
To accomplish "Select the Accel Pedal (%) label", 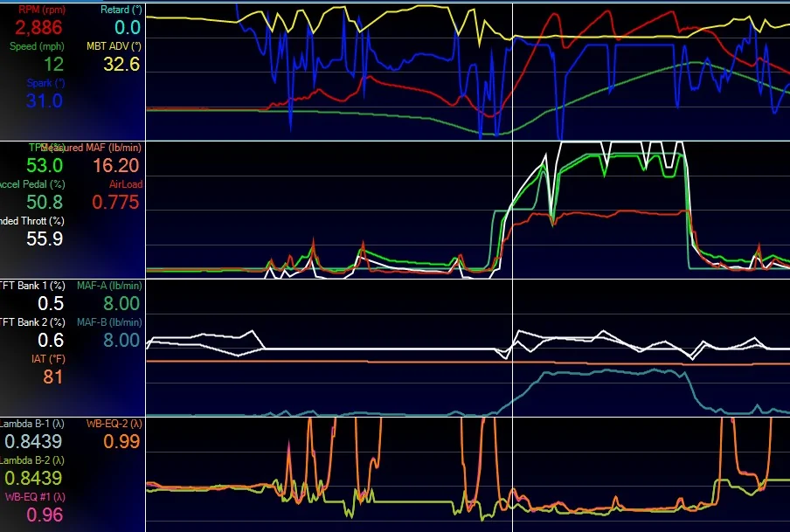I will point(32,184).
